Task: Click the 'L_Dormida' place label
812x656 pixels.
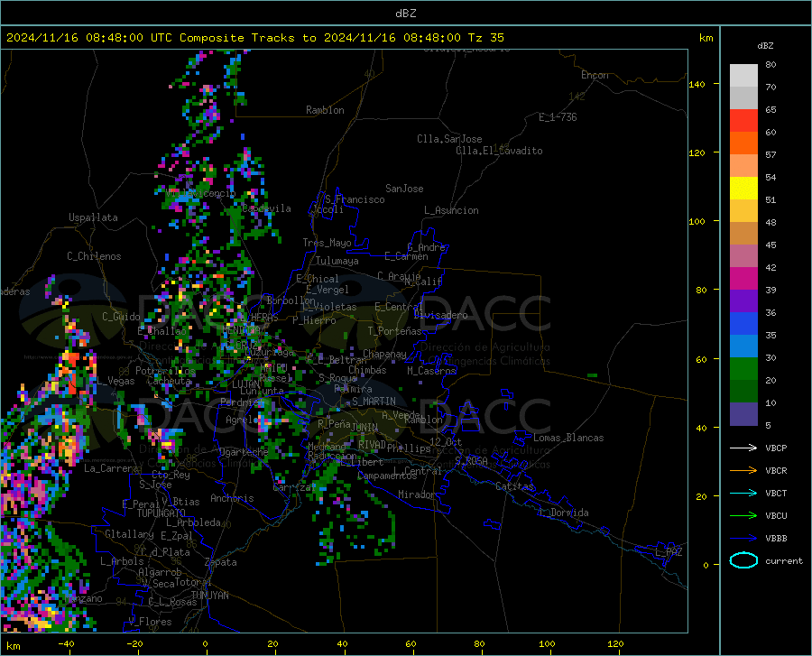Action: (x=564, y=513)
